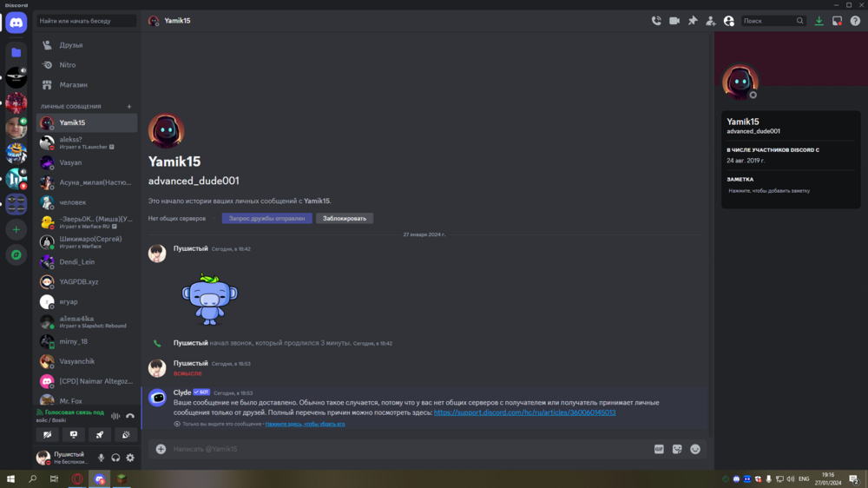This screenshot has width=868, height=488.
Task: Open the support.discord.com article link
Action: click(524, 412)
